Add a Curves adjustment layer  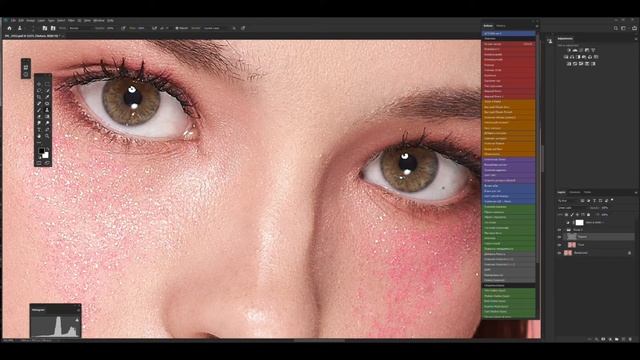coord(581,50)
